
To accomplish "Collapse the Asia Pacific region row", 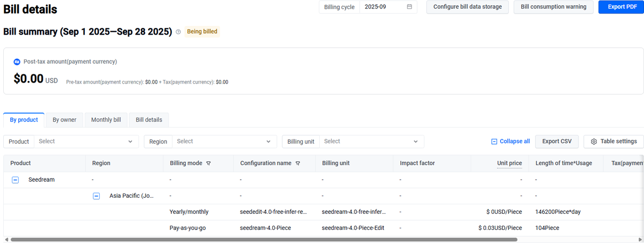I will [97, 196].
